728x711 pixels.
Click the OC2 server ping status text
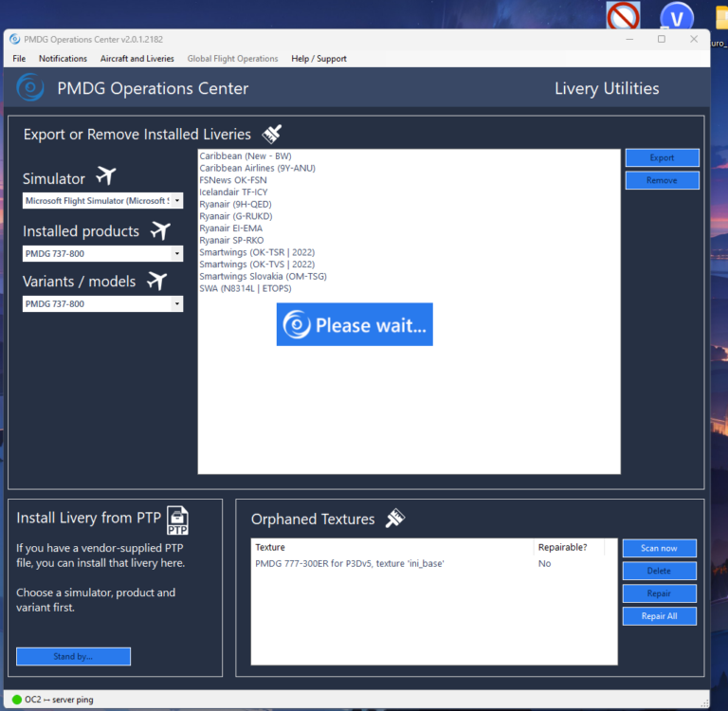59,700
